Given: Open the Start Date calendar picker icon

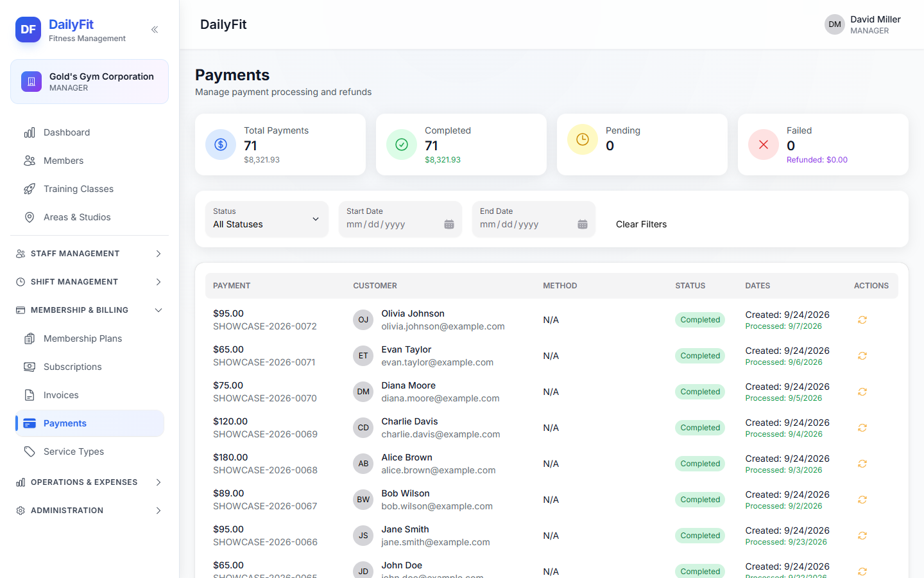Looking at the screenshot, I should (449, 224).
